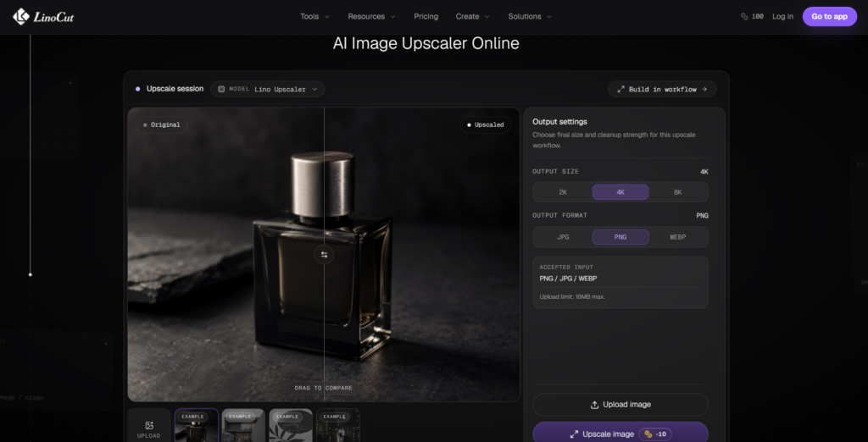
Task: Select the second example thumbnail
Action: pos(243,425)
